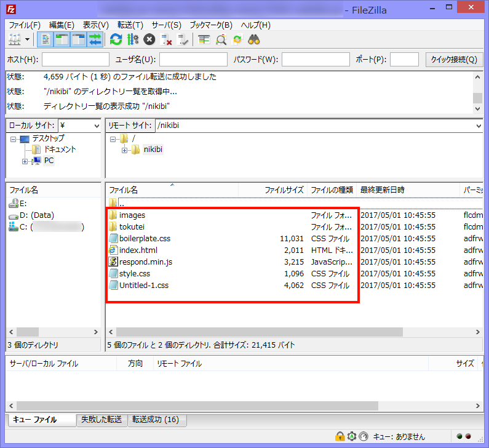Toggle message log display
This screenshot has height=448, width=489.
coord(46,39)
